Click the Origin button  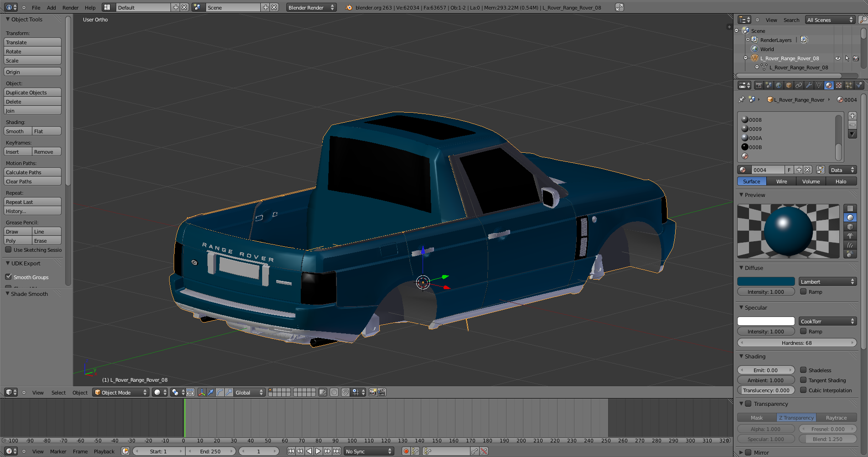(x=32, y=72)
